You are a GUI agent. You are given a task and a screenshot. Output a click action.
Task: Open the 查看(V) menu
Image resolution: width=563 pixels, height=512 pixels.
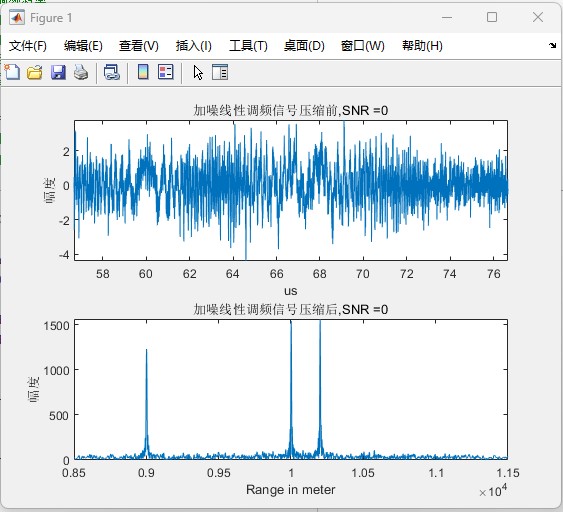(139, 46)
